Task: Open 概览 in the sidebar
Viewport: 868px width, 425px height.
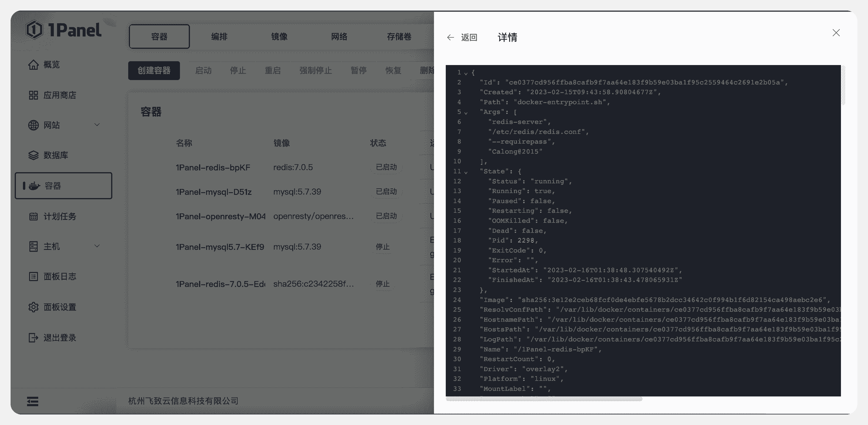Action: [x=51, y=64]
